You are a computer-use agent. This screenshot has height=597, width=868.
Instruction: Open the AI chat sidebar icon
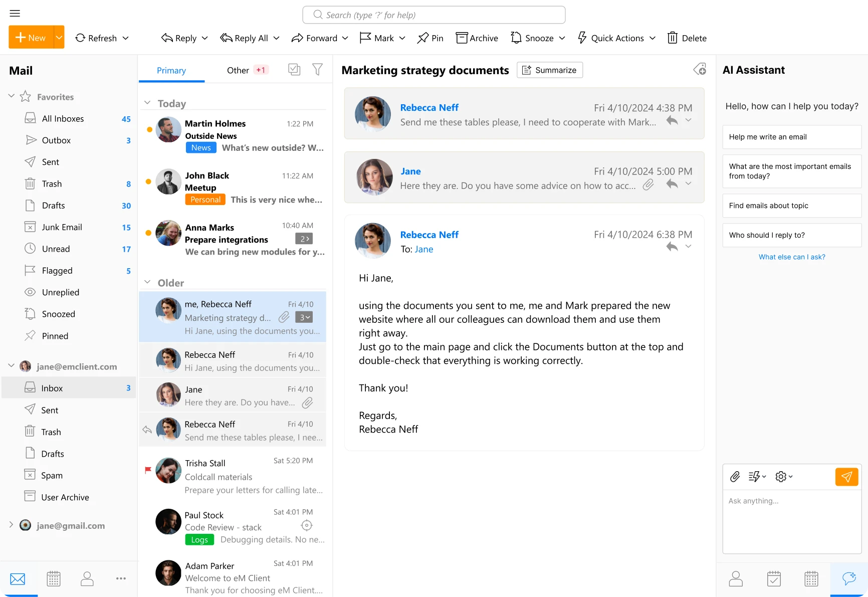tap(849, 579)
